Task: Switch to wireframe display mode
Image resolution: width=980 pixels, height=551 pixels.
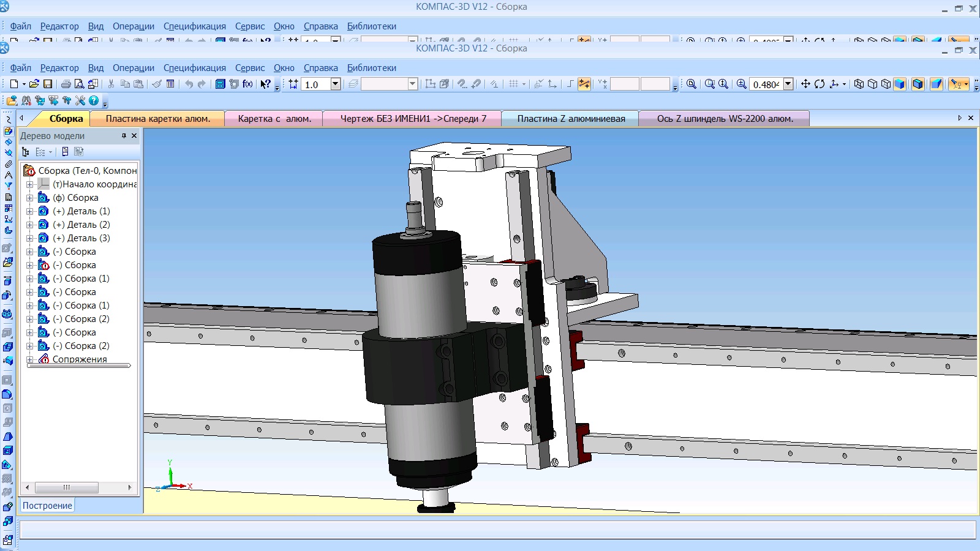Action: [x=859, y=84]
